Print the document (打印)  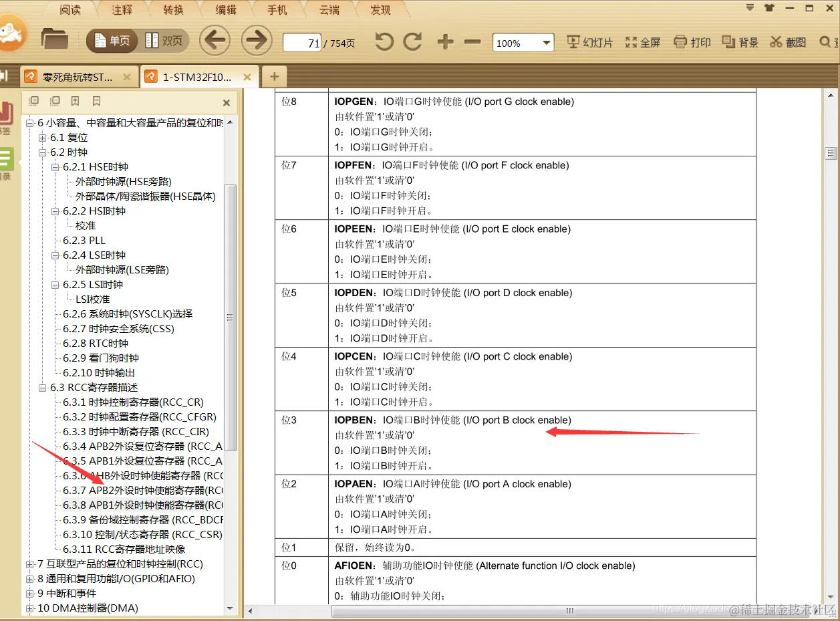[x=692, y=42]
